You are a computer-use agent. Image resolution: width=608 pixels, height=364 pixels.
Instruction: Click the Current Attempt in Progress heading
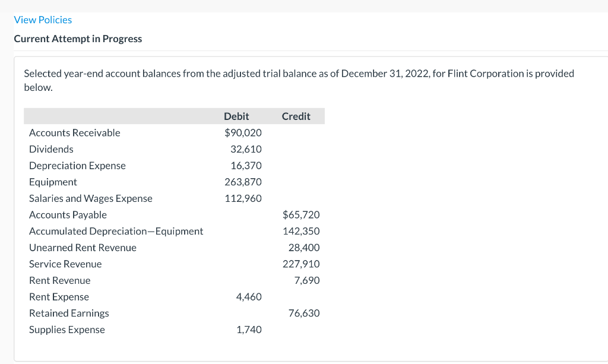click(x=78, y=39)
